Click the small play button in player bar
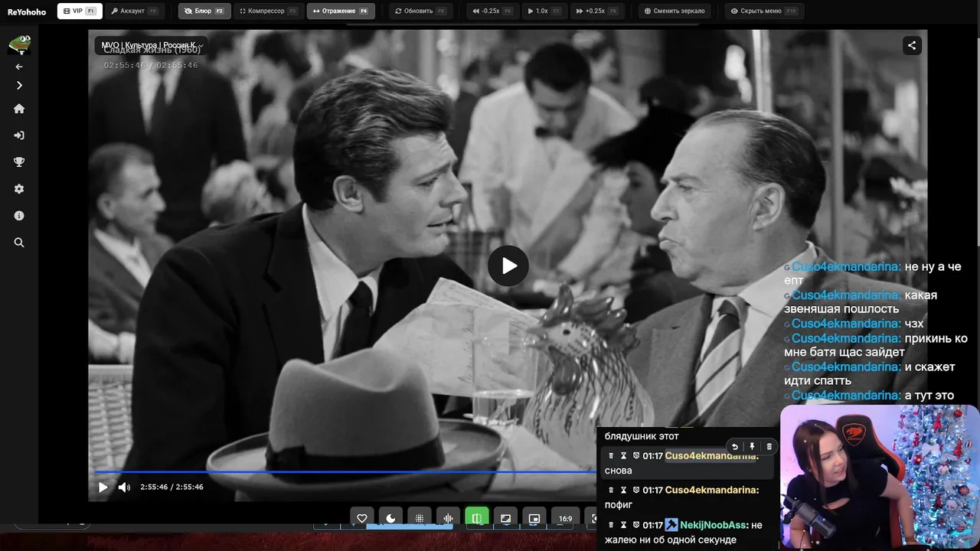The image size is (980, 551). click(x=103, y=487)
